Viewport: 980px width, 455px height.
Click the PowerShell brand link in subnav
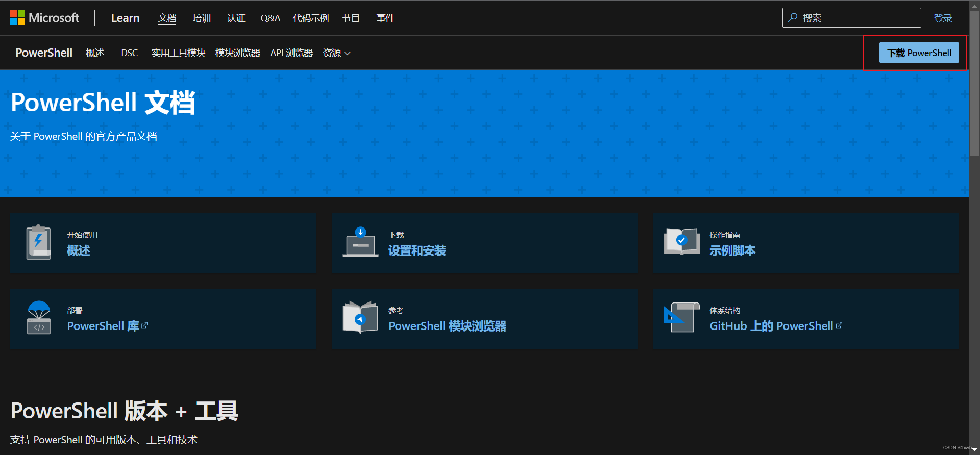44,53
